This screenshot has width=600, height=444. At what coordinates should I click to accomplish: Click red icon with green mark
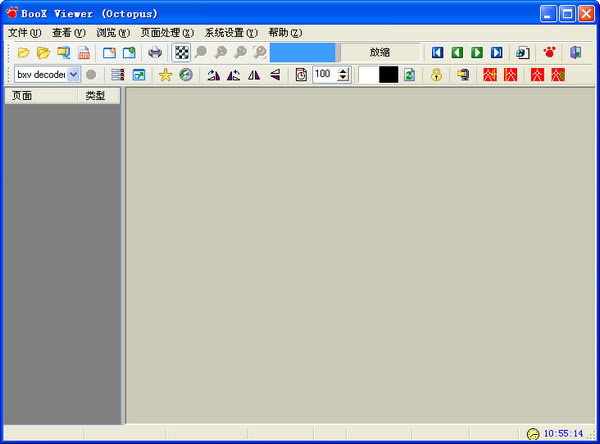tap(558, 75)
